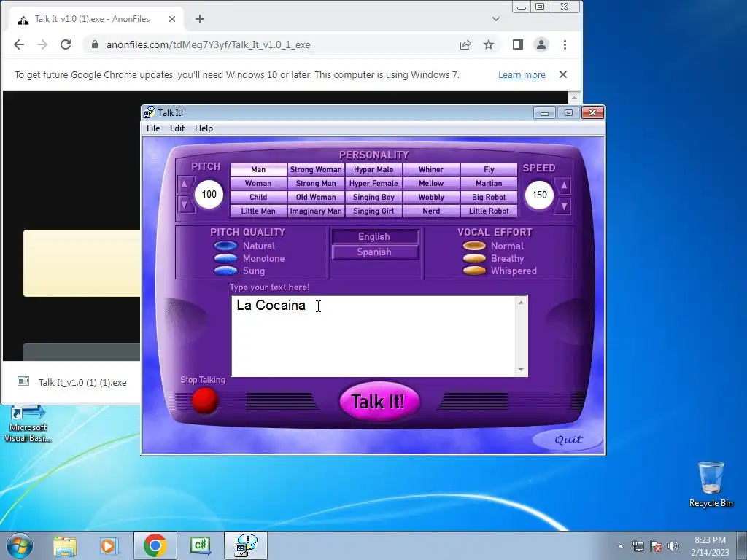
Task: Pick the Hyper Female voice
Action: [x=373, y=183]
